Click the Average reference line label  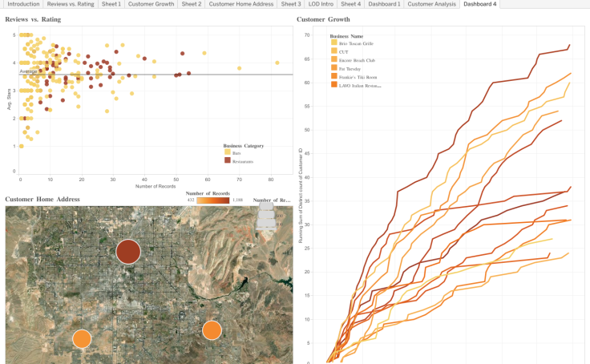29,72
